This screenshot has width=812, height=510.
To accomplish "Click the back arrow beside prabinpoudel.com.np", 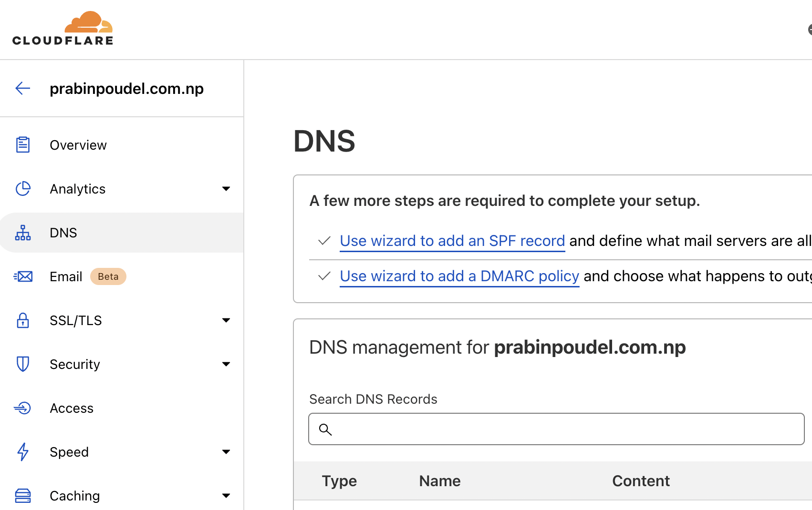I will tap(22, 88).
